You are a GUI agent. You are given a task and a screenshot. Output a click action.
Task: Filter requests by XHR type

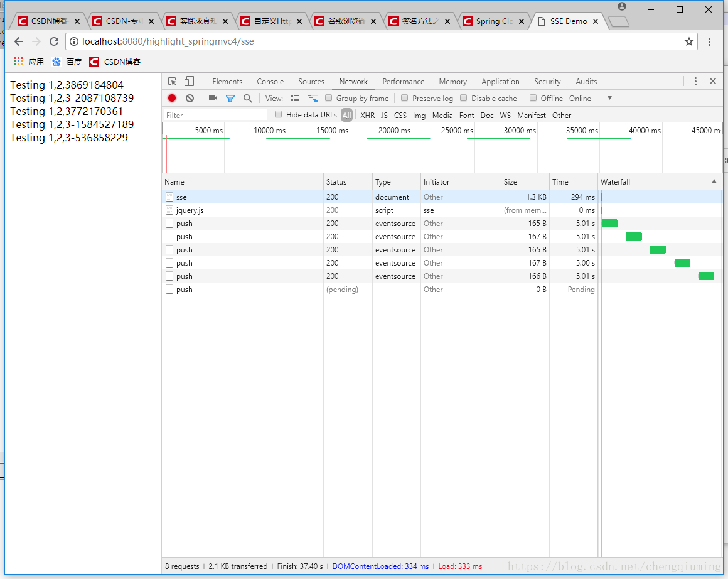pyautogui.click(x=367, y=115)
